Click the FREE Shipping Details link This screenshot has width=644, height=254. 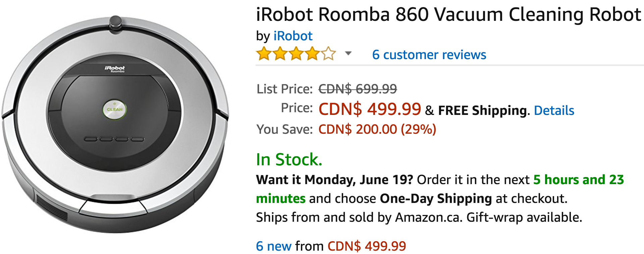pos(554,111)
